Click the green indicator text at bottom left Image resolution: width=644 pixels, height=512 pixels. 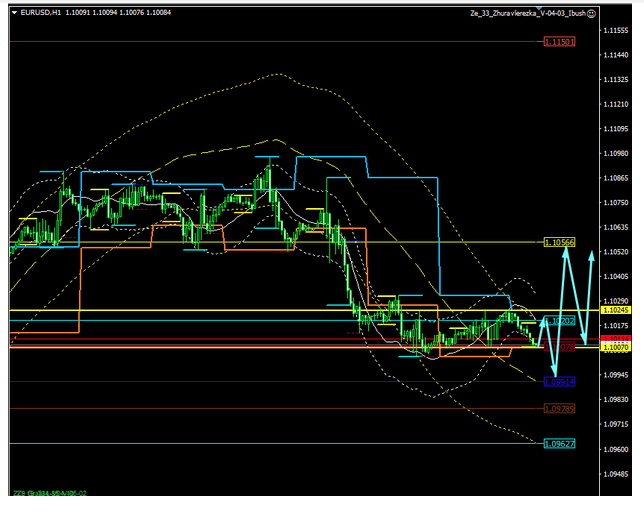tap(50, 493)
